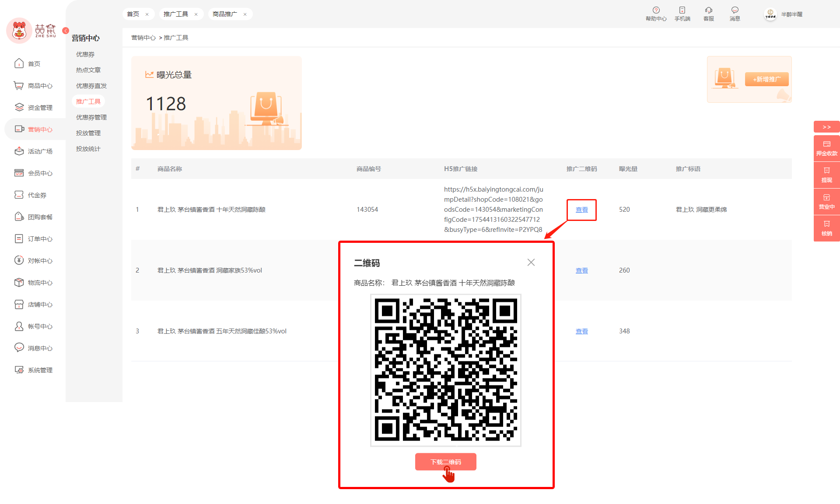Open 资金管理 layers icon in sidebar
Image resolution: width=840 pixels, height=504 pixels.
click(x=19, y=107)
